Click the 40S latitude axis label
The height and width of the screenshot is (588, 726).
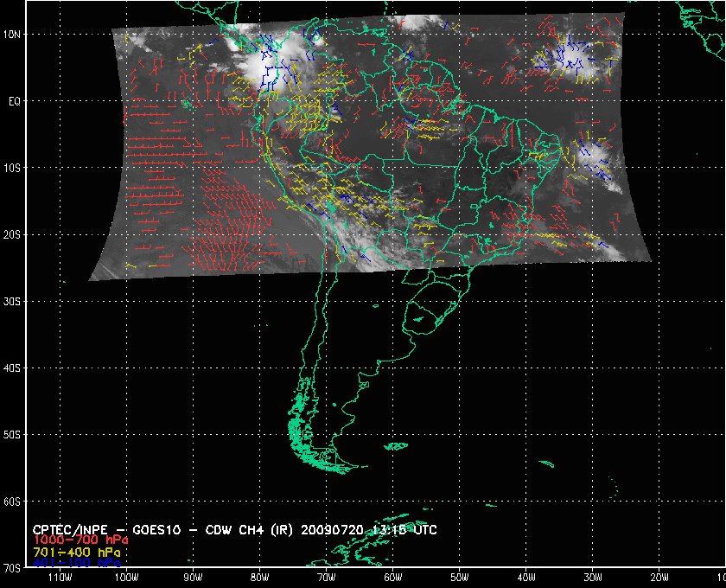point(14,367)
